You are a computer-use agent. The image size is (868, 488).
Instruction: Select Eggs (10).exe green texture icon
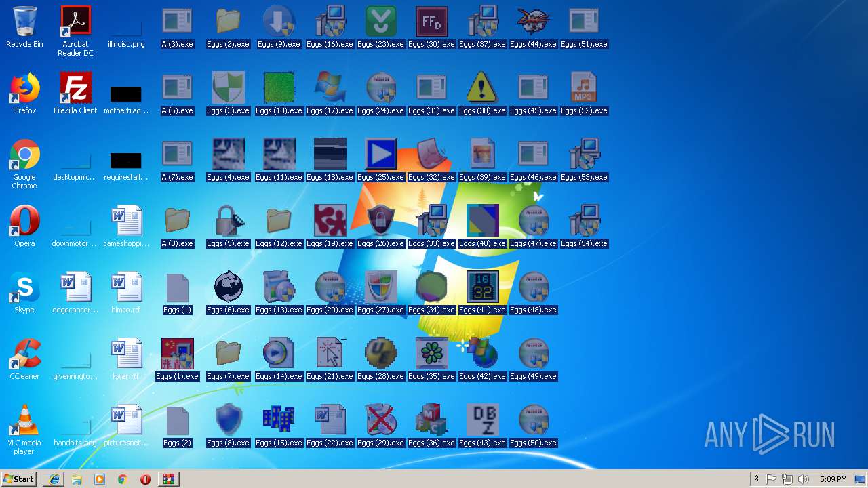[x=279, y=88]
